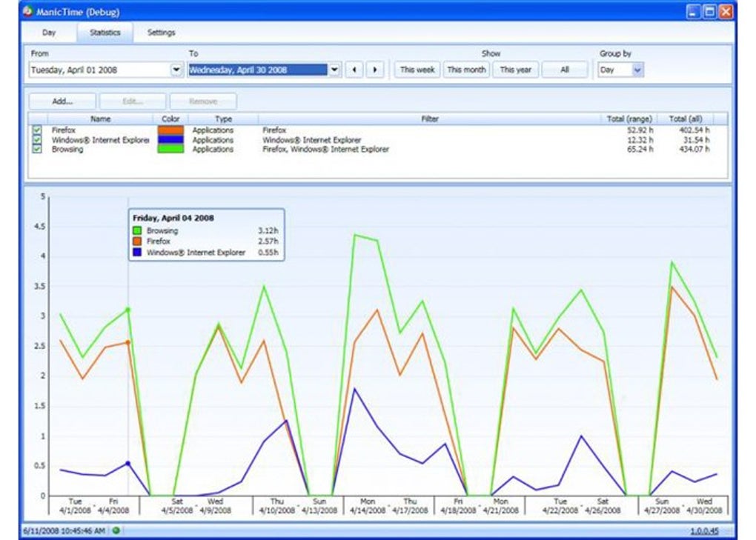Viewport: 756px width, 540px height.
Task: Click the version link 1.0.0.45
Action: (704, 531)
